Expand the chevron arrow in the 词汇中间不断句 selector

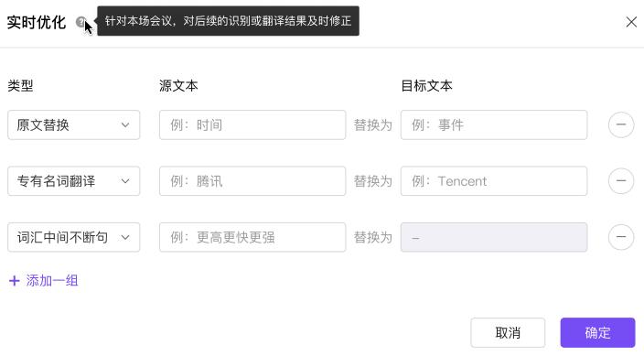(x=125, y=238)
